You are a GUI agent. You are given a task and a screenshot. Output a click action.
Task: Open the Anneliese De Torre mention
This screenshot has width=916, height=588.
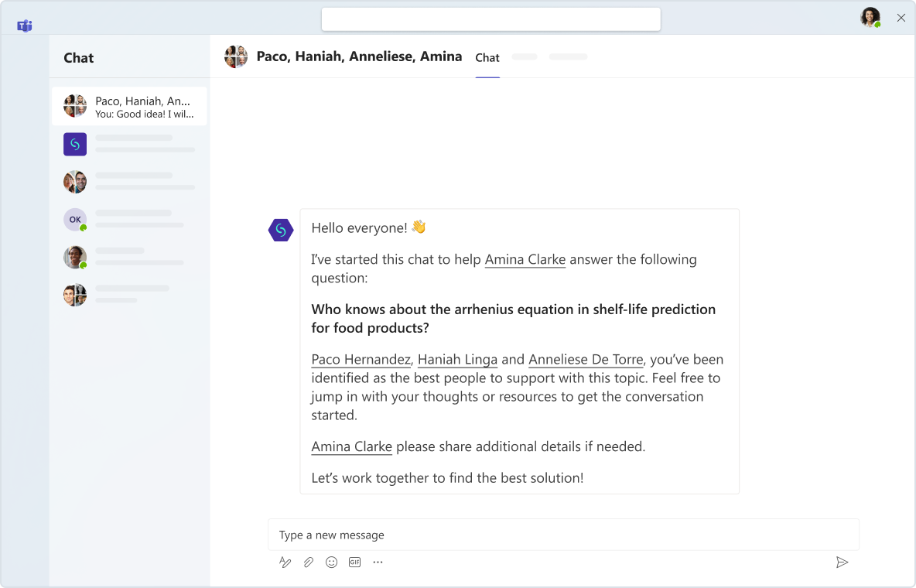586,360
